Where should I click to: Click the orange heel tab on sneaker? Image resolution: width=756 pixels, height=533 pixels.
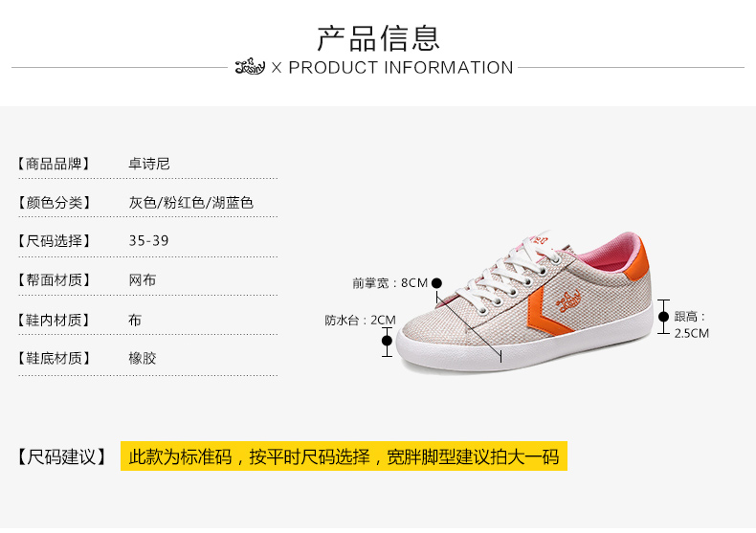(x=636, y=258)
